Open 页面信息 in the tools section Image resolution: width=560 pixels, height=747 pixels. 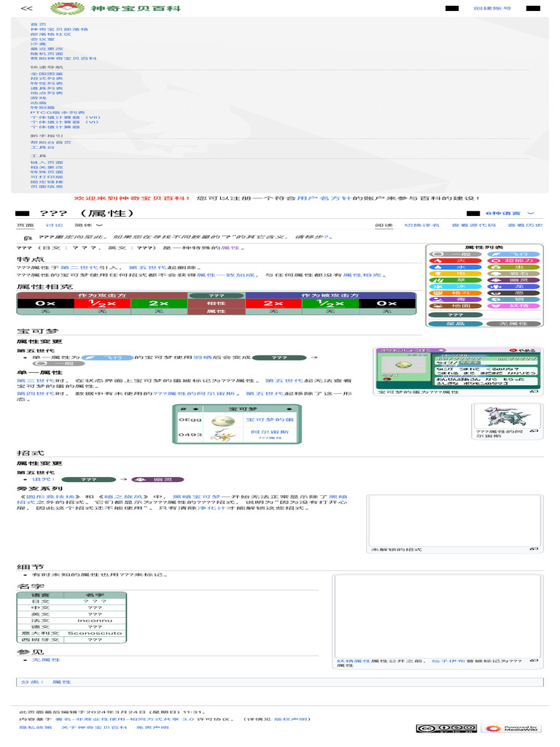tap(47, 186)
